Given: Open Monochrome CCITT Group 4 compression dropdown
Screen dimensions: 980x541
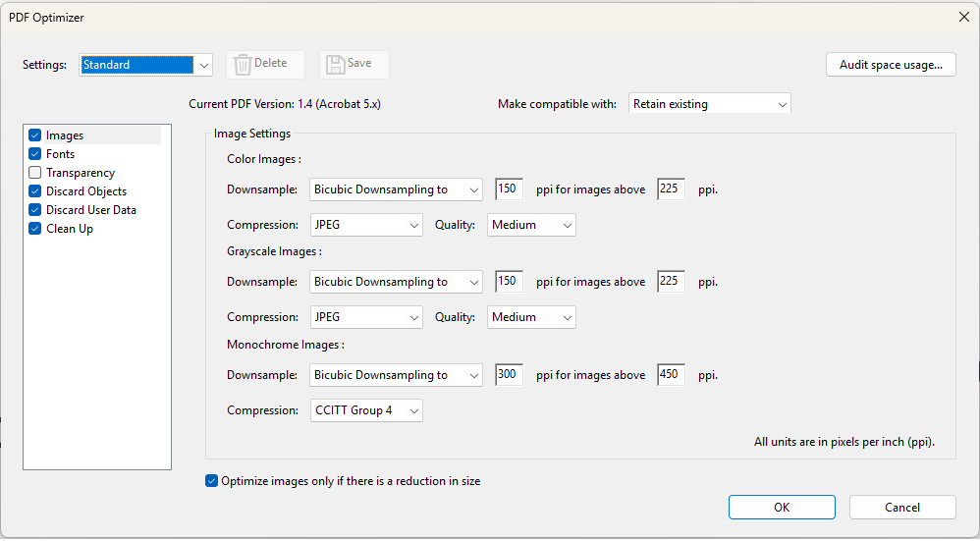Looking at the screenshot, I should (x=366, y=410).
